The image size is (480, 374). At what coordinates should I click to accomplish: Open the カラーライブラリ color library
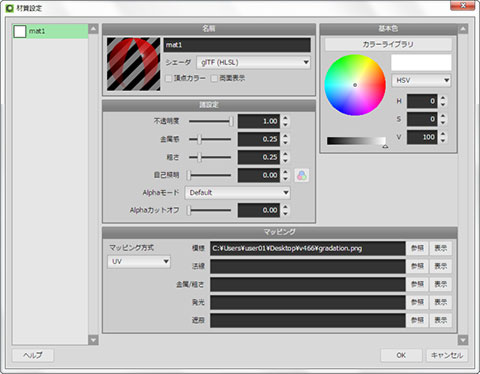point(388,45)
